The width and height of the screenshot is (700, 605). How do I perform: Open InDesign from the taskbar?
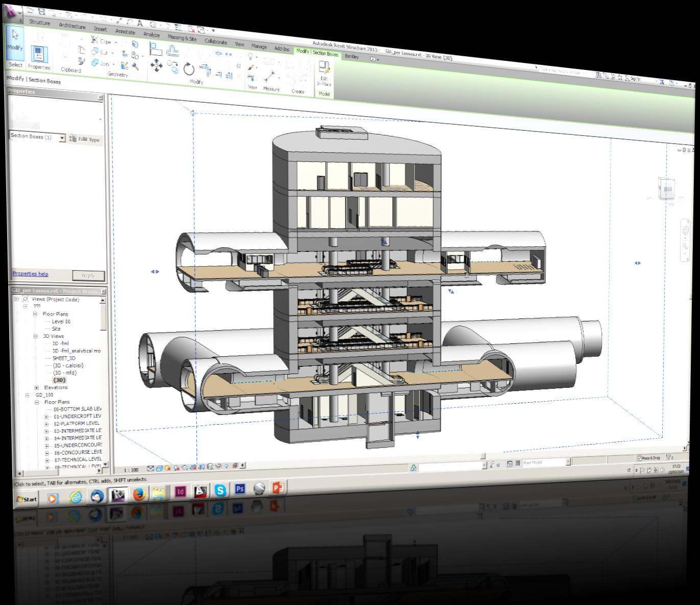[180, 493]
